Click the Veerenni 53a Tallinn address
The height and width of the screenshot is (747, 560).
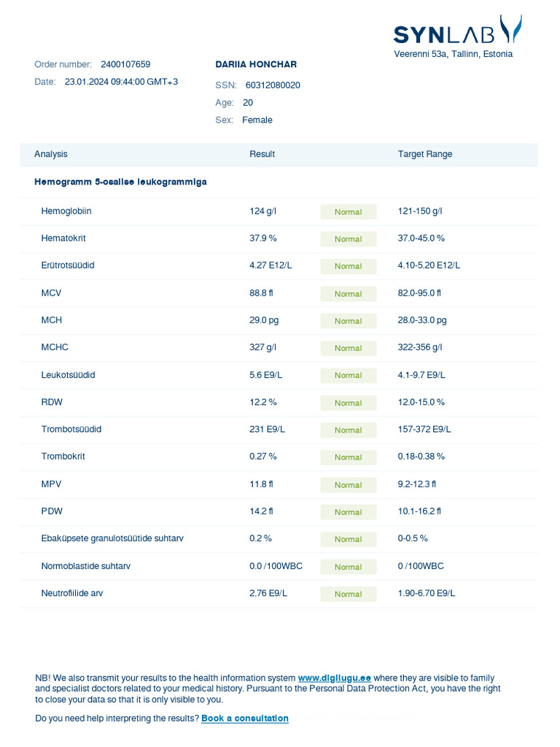453,54
